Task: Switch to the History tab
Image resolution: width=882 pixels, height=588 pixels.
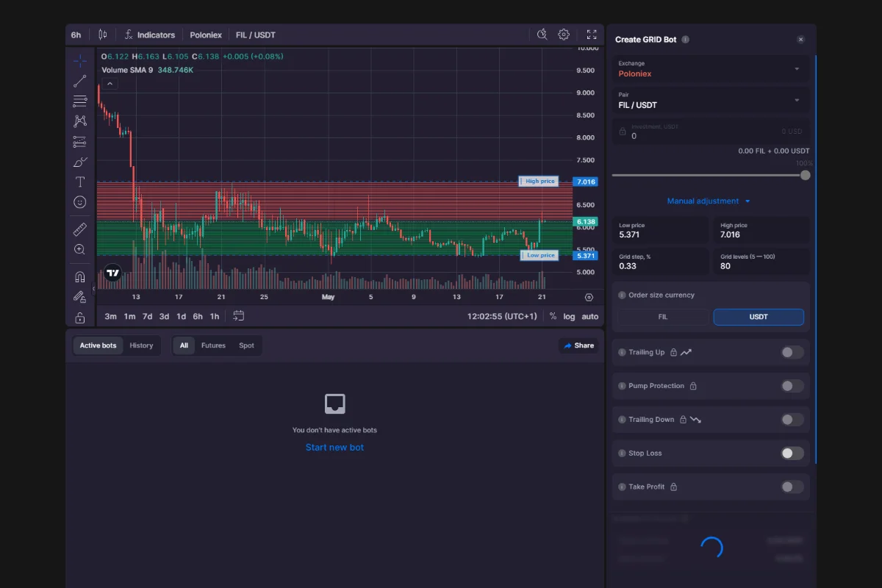Action: point(141,345)
